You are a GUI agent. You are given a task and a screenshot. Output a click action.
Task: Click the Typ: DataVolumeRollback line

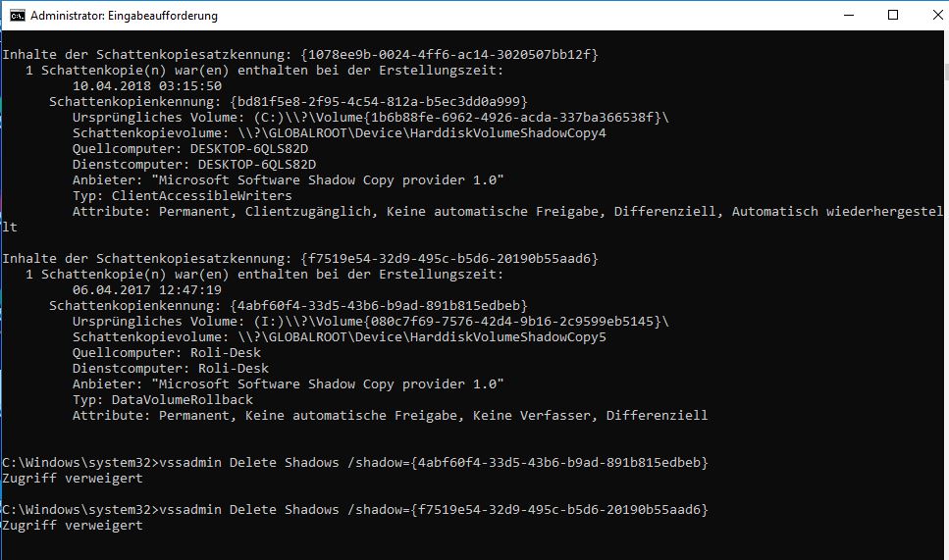[162, 400]
